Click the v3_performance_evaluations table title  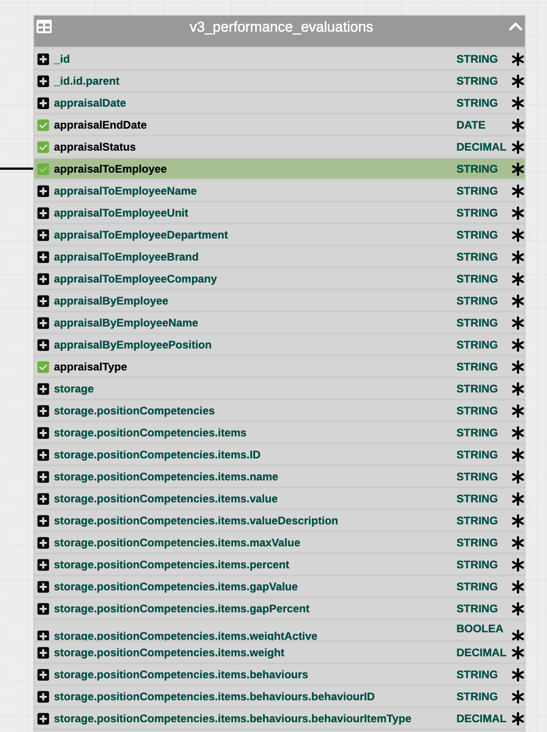(x=281, y=27)
